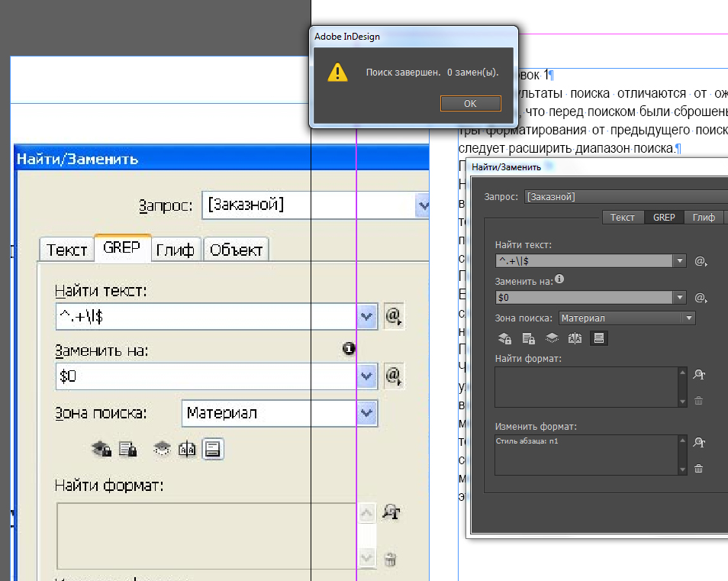Toggle include footnotes icon in dark dialog
This screenshot has width=728, height=581.
tap(599, 338)
